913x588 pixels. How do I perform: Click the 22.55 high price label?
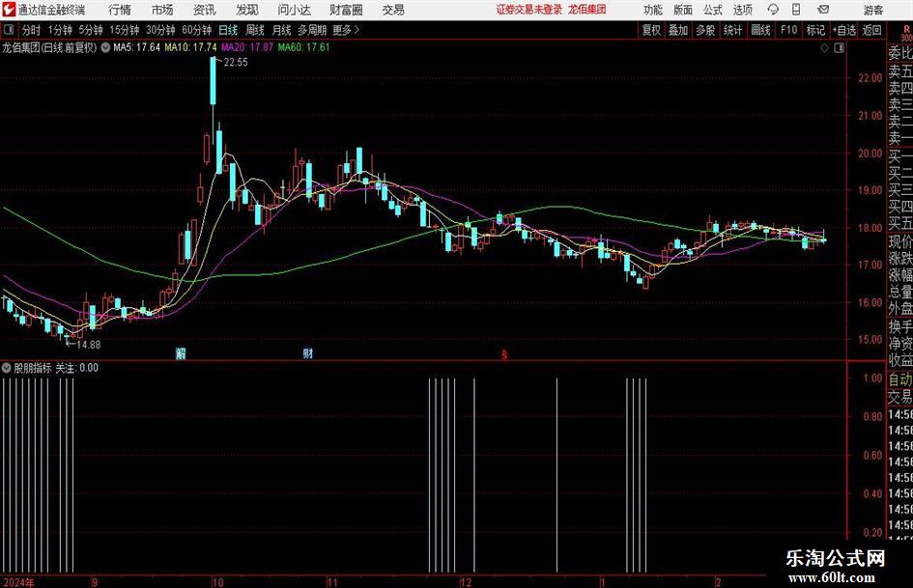pos(236,63)
